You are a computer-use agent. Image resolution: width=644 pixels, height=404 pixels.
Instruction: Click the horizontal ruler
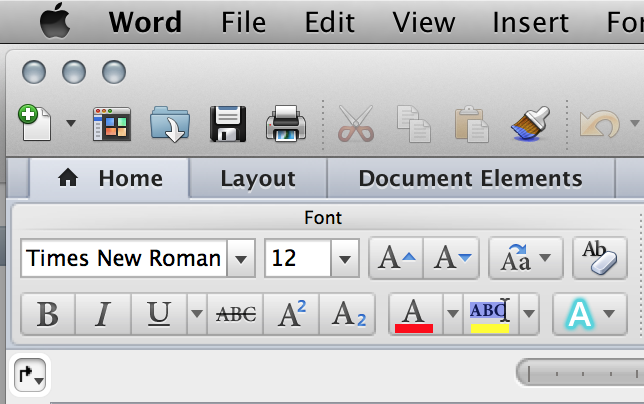pyautogui.click(x=580, y=373)
